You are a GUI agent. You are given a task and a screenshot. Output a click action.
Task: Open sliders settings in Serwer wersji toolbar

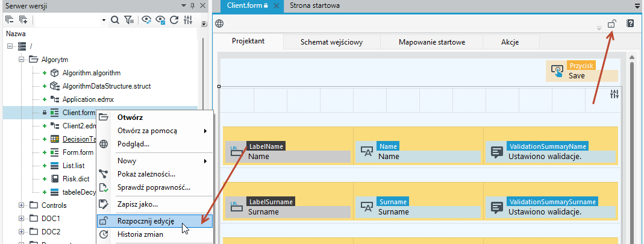tap(188, 19)
